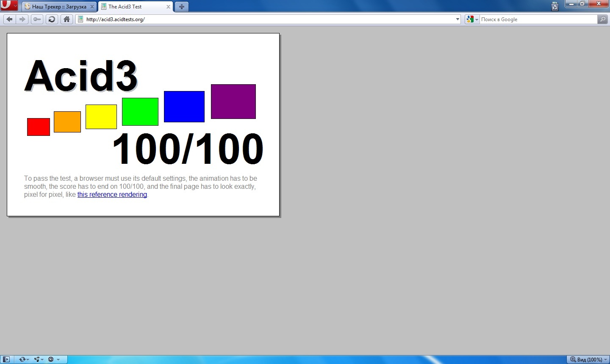
Task: Open the Google search engine dropdown
Action: 472,19
